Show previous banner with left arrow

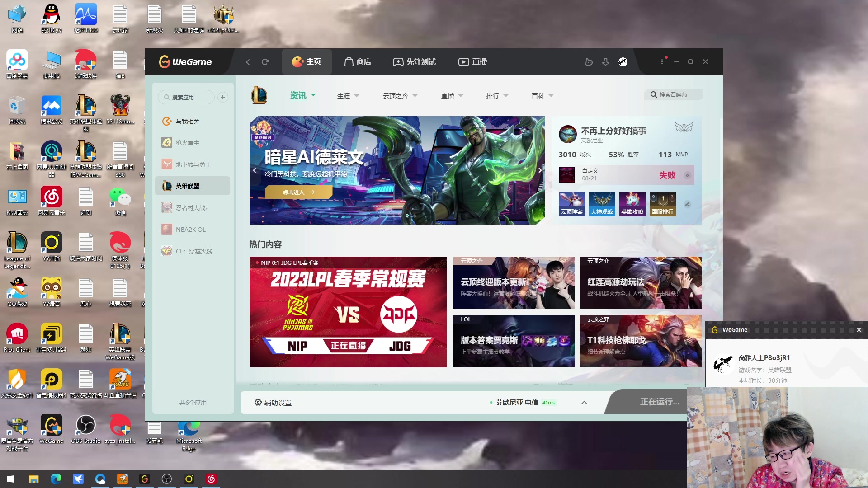pyautogui.click(x=255, y=170)
